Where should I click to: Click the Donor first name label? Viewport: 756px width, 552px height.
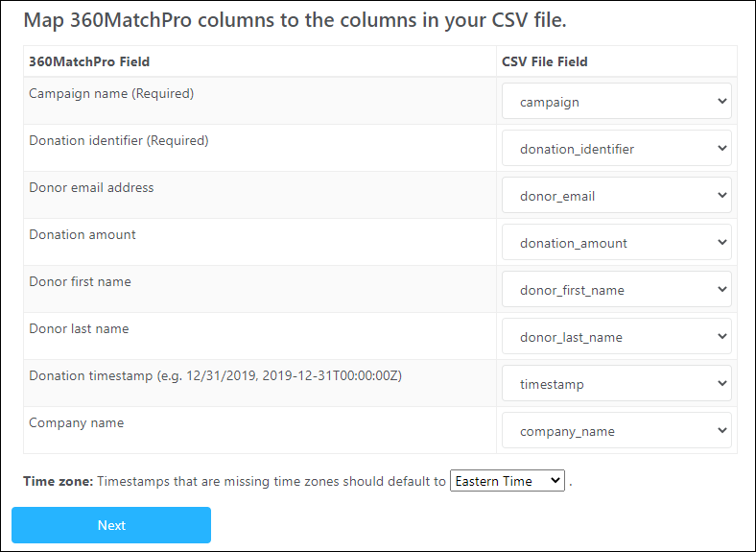pyautogui.click(x=80, y=282)
